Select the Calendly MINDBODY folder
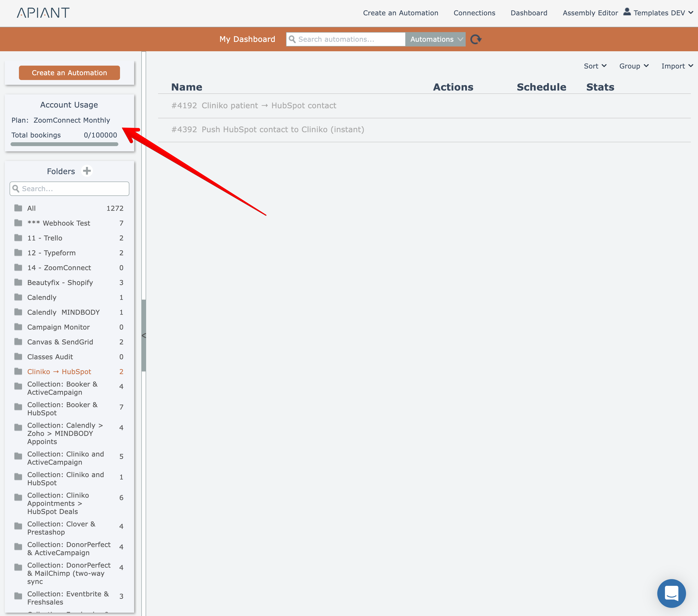The image size is (698, 616). click(63, 312)
